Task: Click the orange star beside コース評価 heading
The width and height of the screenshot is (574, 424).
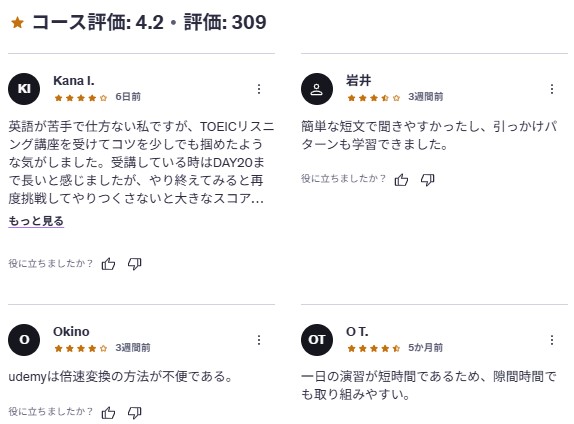Action: (x=17, y=23)
